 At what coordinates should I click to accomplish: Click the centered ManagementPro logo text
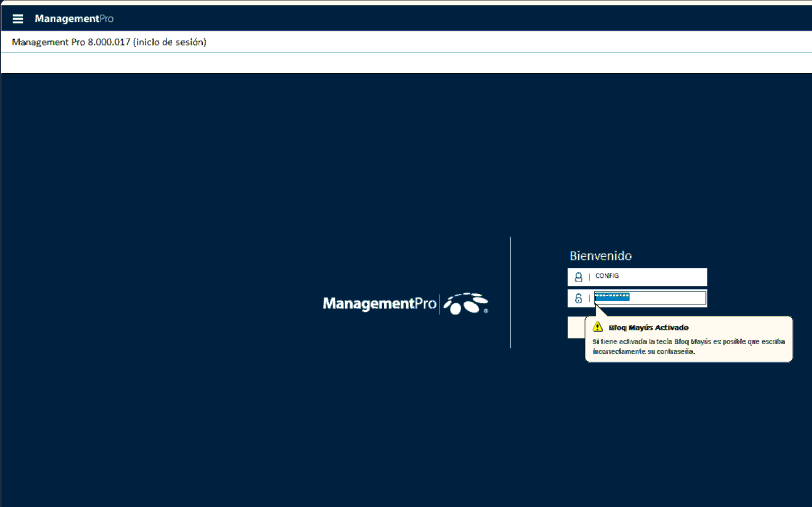379,303
